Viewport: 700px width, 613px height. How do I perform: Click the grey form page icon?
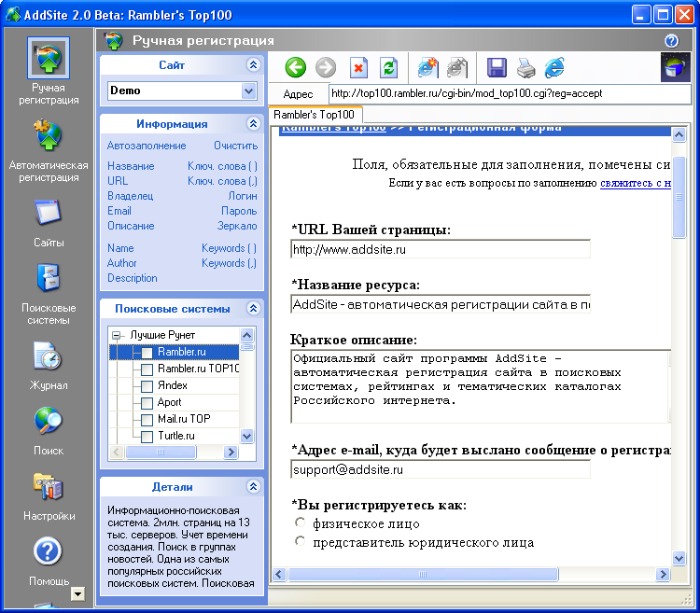[457, 68]
